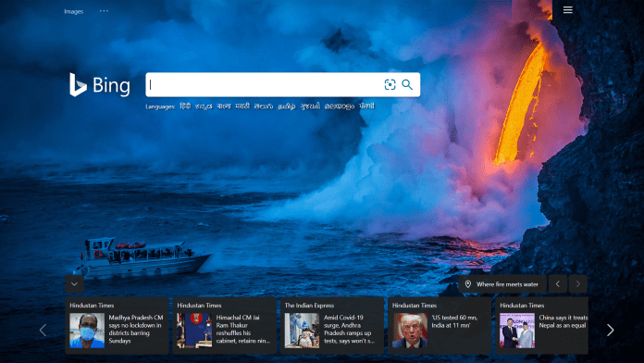This screenshot has width=644, height=363.
Task: Open the Images tab
Action: point(73,11)
